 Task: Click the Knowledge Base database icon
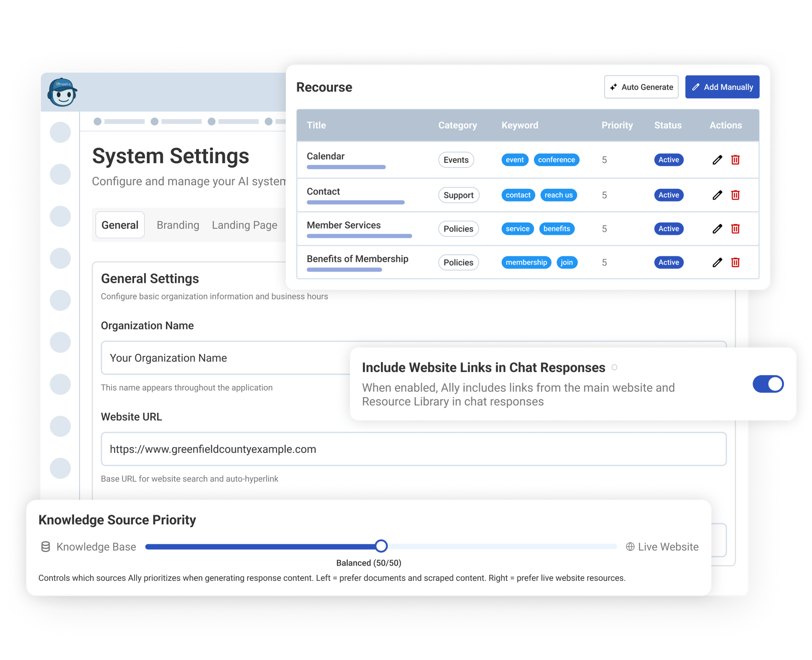(45, 547)
